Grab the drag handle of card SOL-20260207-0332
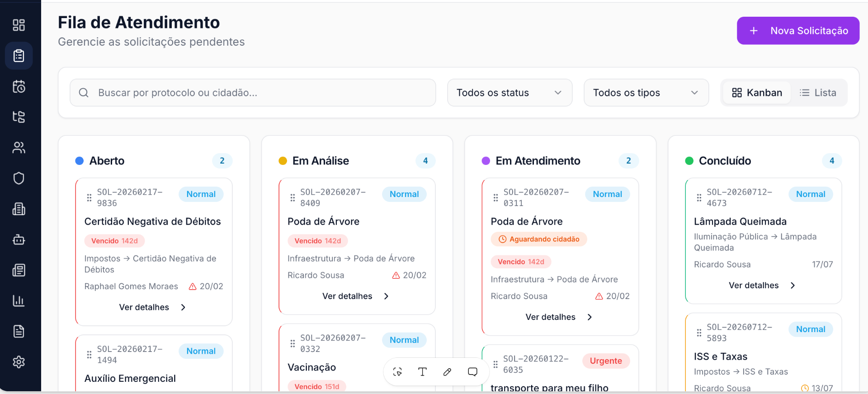The width and height of the screenshot is (868, 394). tap(292, 343)
